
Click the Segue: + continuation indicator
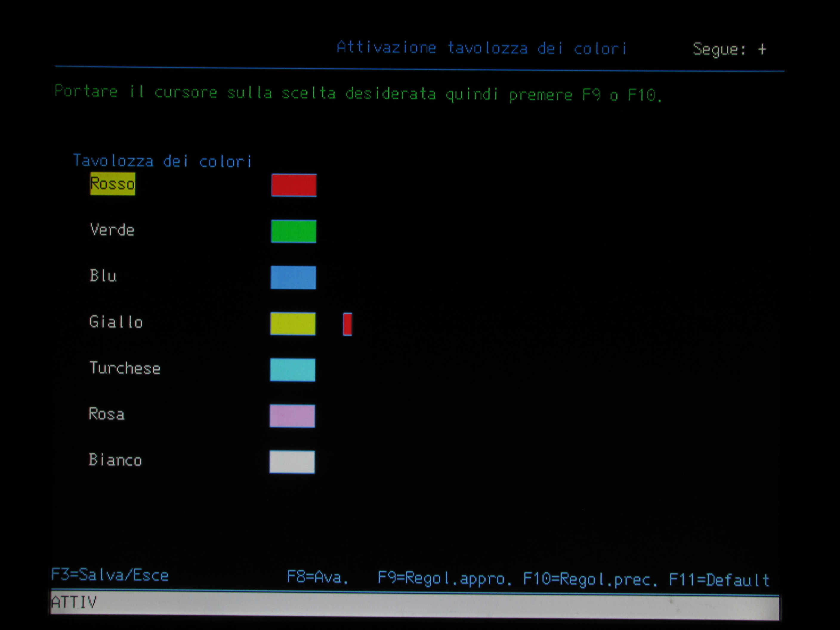pos(730,50)
